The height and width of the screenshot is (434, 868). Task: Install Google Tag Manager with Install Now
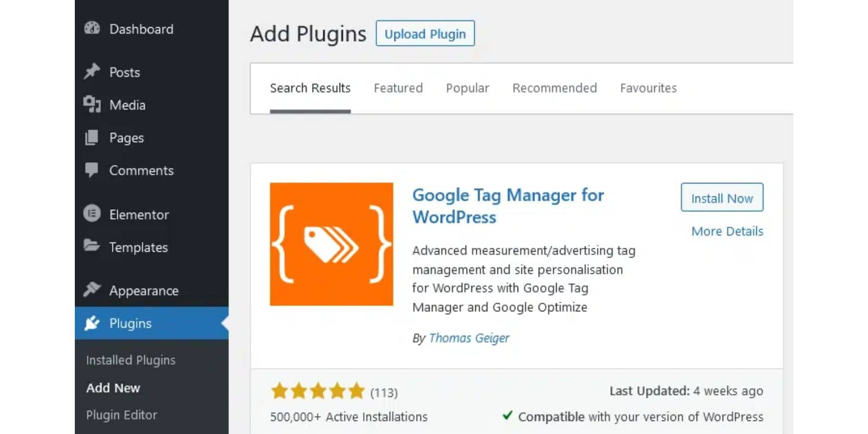click(722, 197)
